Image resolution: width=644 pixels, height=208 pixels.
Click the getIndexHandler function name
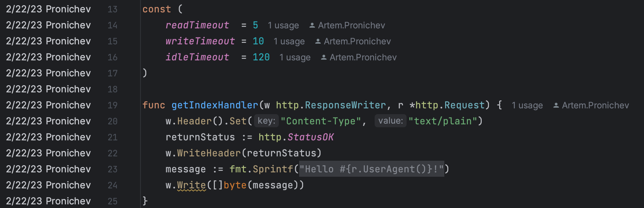(x=215, y=105)
